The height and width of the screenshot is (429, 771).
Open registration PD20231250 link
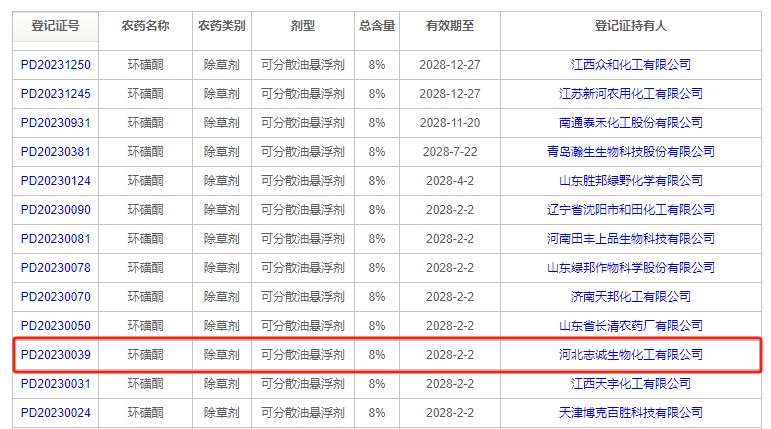point(55,65)
